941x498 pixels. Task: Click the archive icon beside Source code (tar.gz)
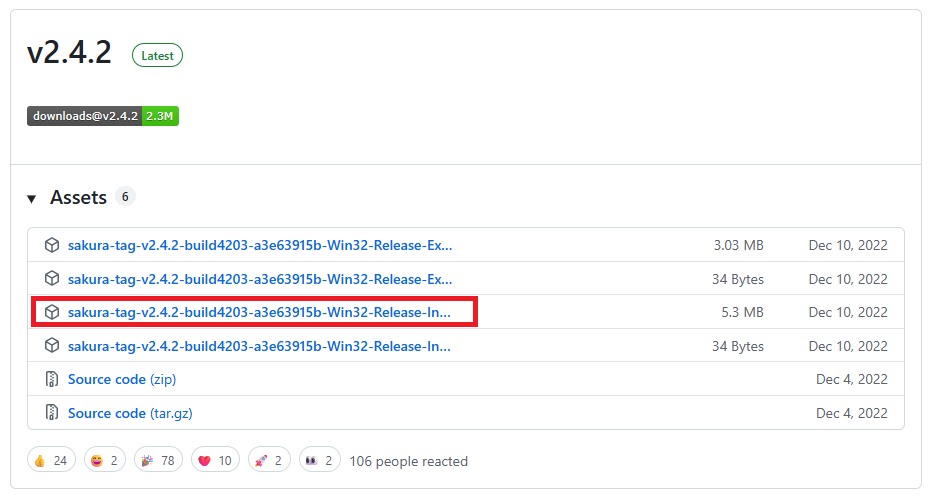[x=52, y=413]
